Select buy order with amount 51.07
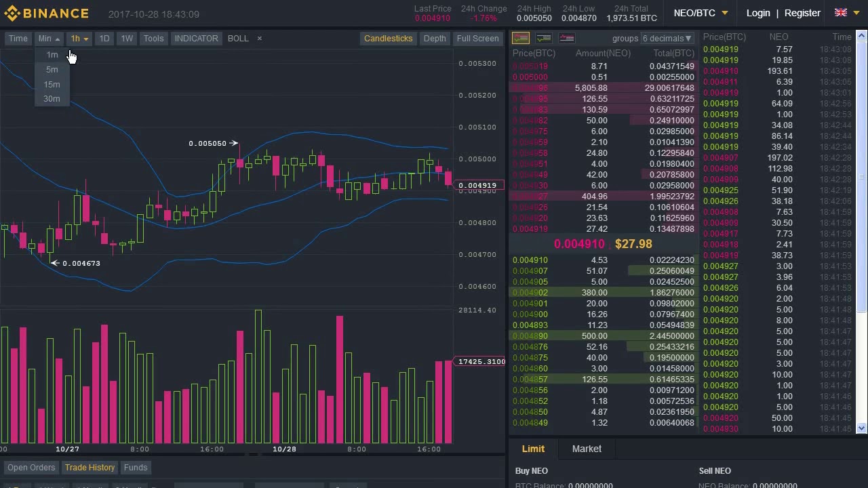The width and height of the screenshot is (868, 488). (604, 271)
